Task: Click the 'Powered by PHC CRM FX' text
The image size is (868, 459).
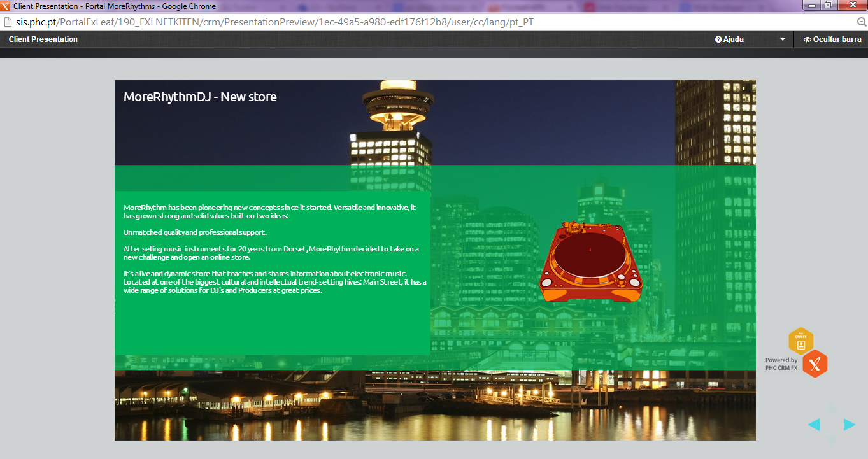Action: [781, 364]
